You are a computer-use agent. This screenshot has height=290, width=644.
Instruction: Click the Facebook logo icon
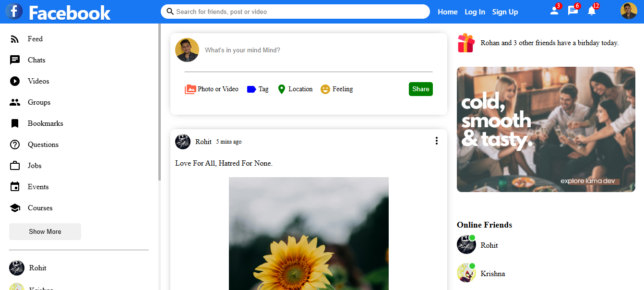pos(14,11)
